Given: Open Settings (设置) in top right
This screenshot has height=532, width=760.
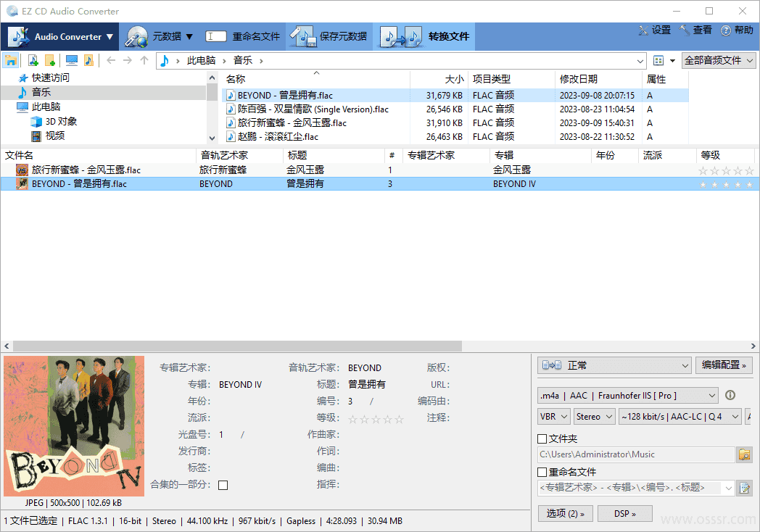Looking at the screenshot, I should coord(655,30).
